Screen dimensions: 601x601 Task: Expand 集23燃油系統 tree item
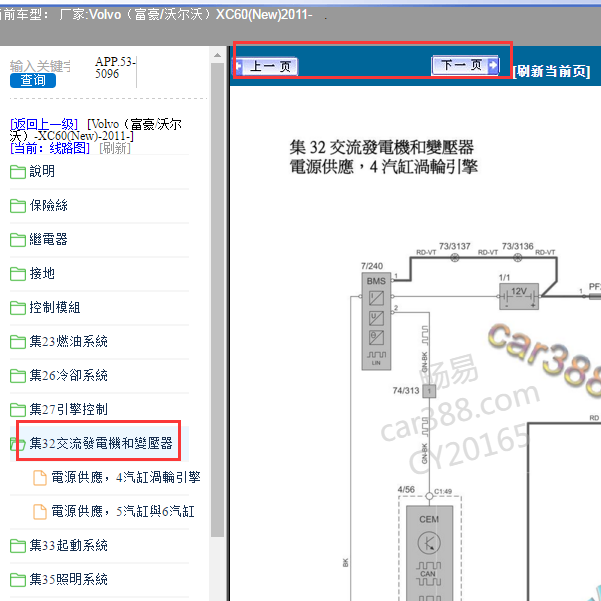click(x=69, y=341)
